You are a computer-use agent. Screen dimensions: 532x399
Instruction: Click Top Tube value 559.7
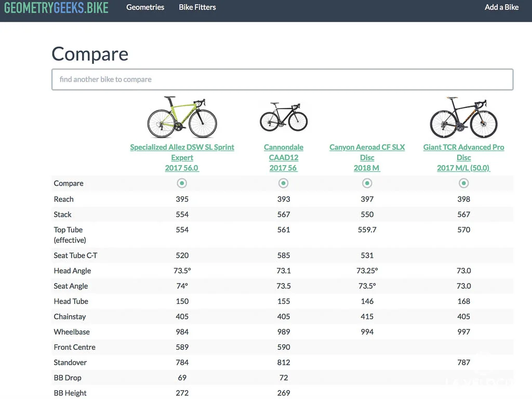coord(367,230)
